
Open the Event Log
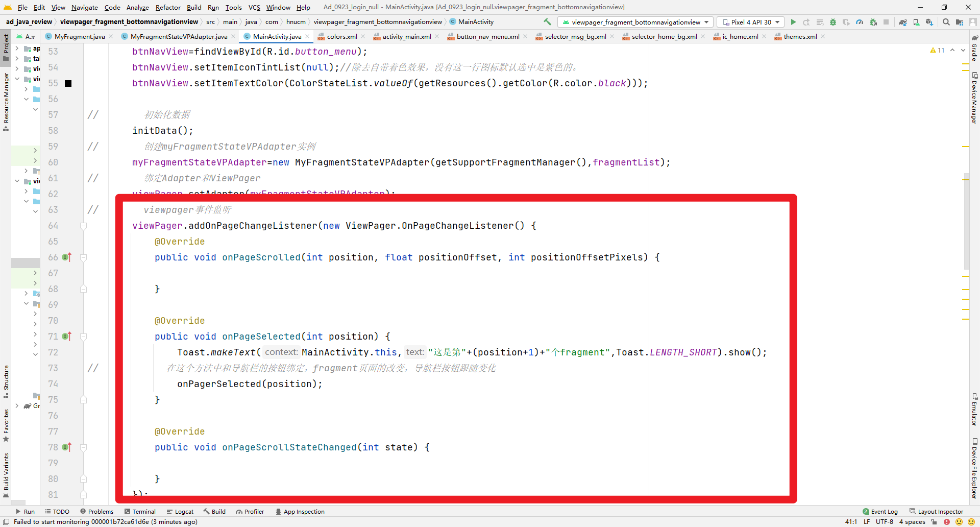(880, 512)
